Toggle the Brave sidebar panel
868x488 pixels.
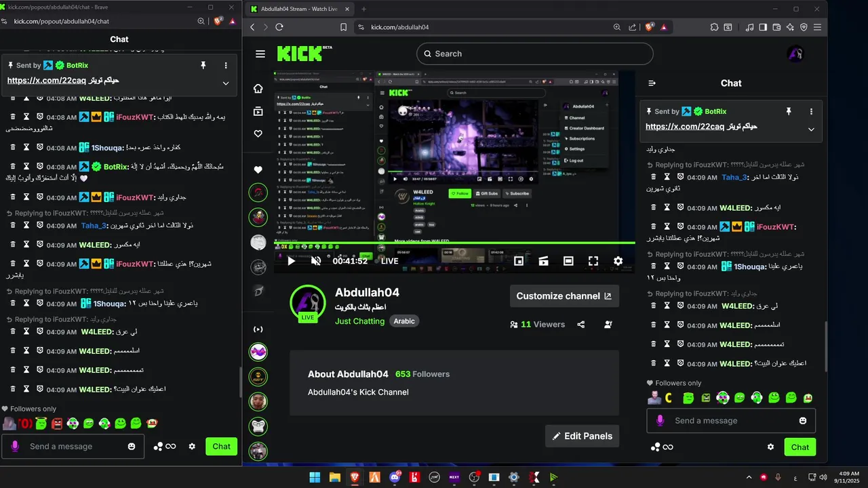(763, 27)
